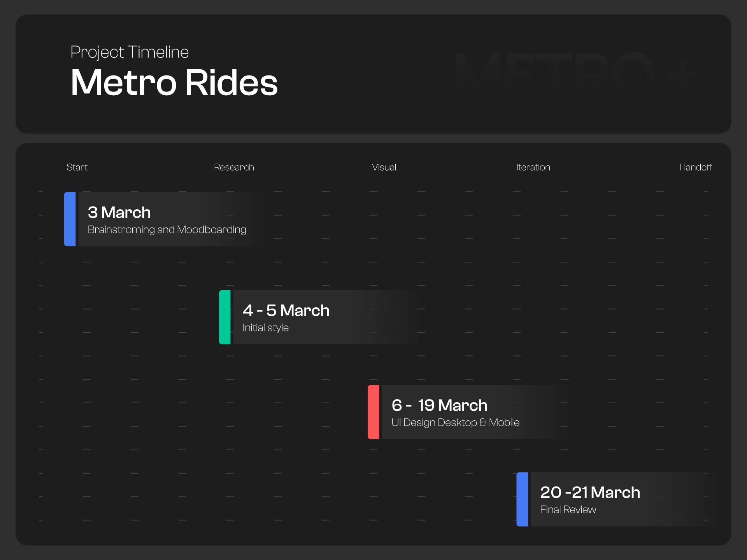Select the 6 - 19 March card
Image resolution: width=747 pixels, height=560 pixels.
[440, 405]
